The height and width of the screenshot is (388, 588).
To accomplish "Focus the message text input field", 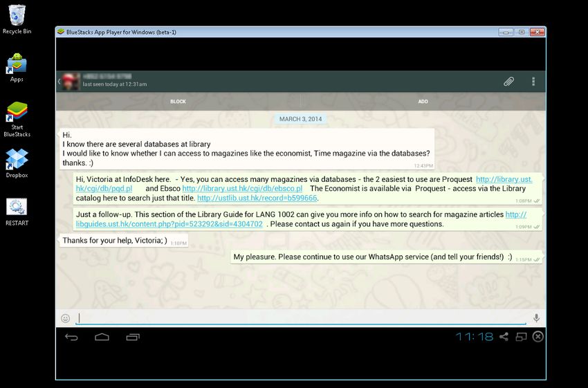I will coord(301,318).
